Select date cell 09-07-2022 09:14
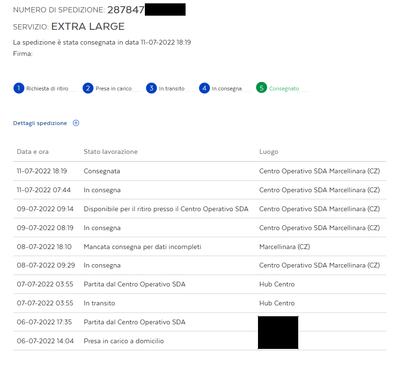400x366 pixels. [x=45, y=209]
